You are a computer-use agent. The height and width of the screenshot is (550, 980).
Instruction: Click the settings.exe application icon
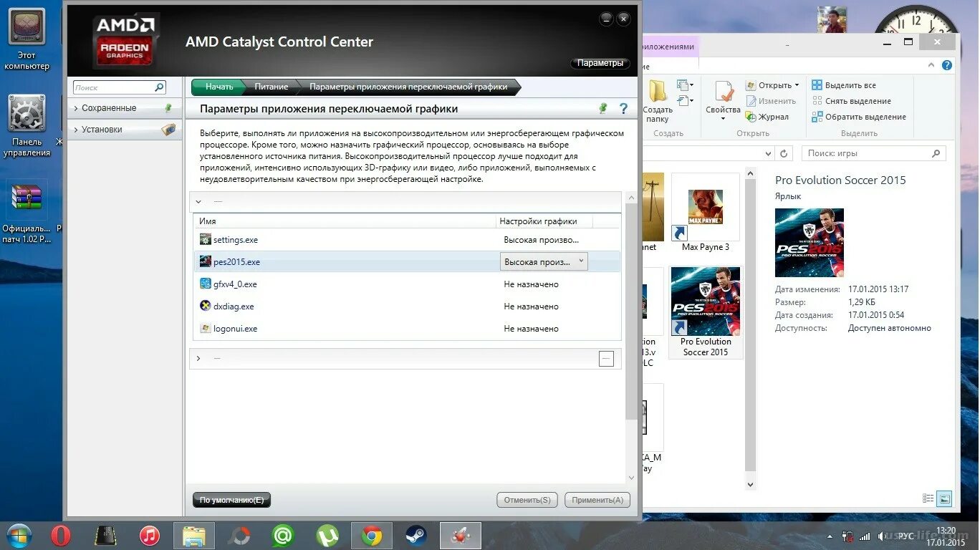pyautogui.click(x=206, y=239)
